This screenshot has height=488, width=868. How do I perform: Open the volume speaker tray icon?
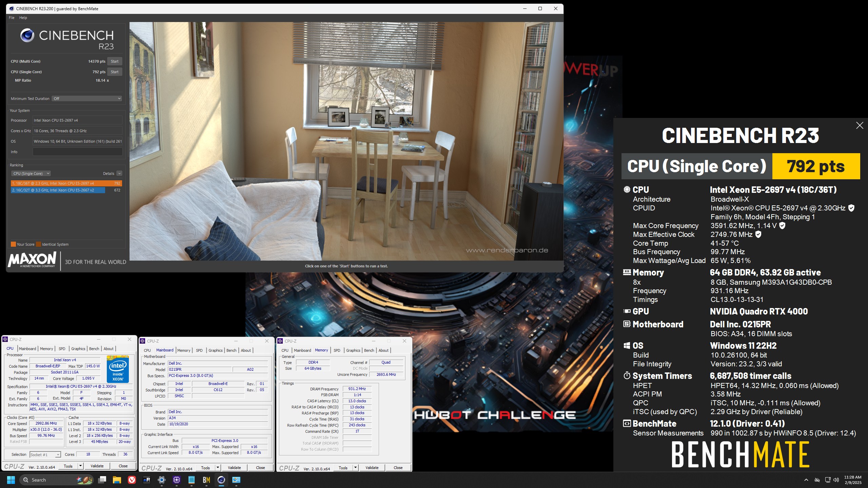click(836, 480)
